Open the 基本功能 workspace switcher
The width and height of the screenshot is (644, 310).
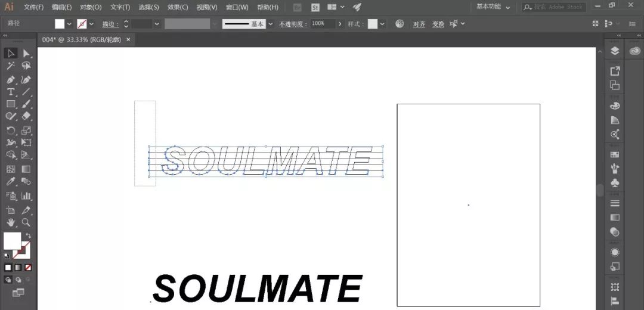(493, 7)
